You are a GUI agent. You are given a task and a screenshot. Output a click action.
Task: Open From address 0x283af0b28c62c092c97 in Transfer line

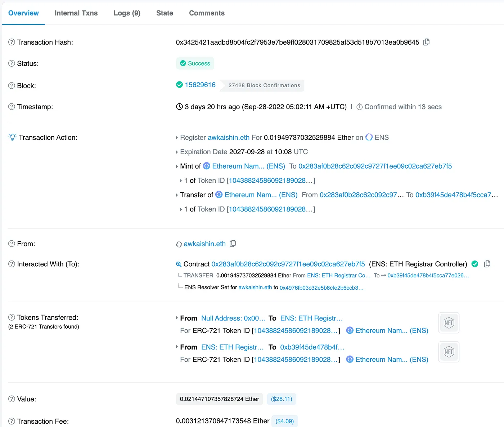361,195
